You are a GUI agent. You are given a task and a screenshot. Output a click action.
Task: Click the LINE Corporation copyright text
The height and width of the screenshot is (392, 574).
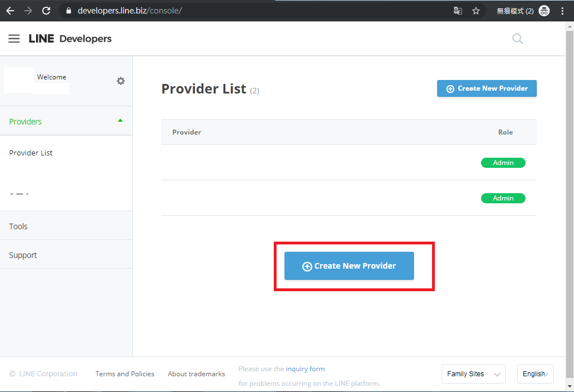pyautogui.click(x=43, y=374)
